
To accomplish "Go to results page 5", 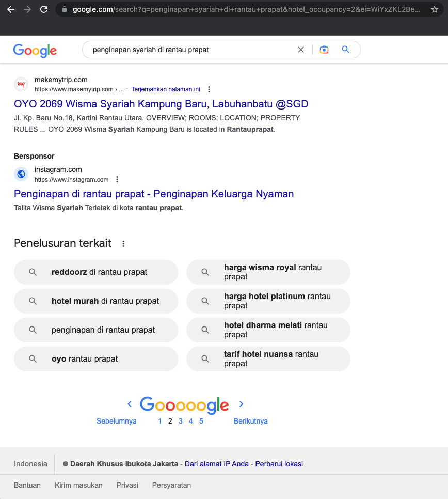I will tap(201, 421).
